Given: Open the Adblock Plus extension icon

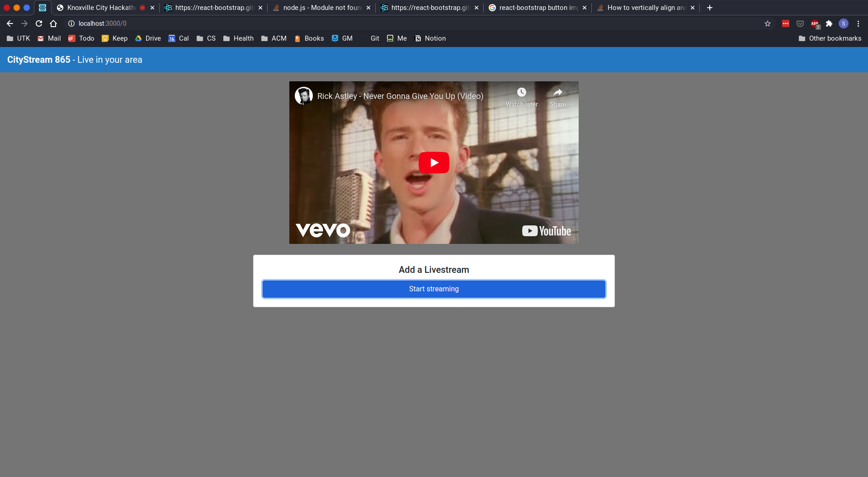Looking at the screenshot, I should pyautogui.click(x=815, y=23).
